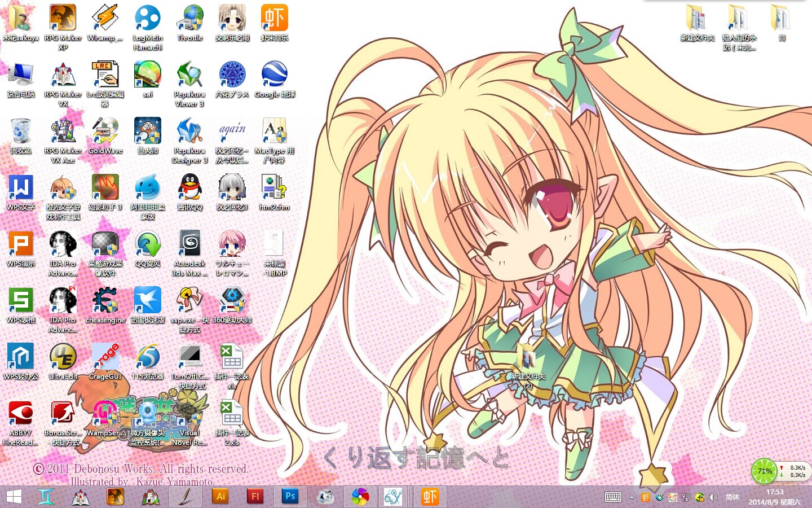
Task: Open the 360驱动大师 shortcut
Action: coord(232,305)
